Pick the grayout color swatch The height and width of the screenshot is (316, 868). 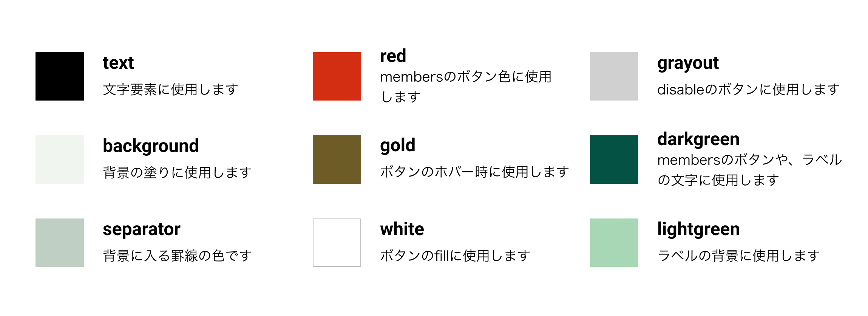614,76
